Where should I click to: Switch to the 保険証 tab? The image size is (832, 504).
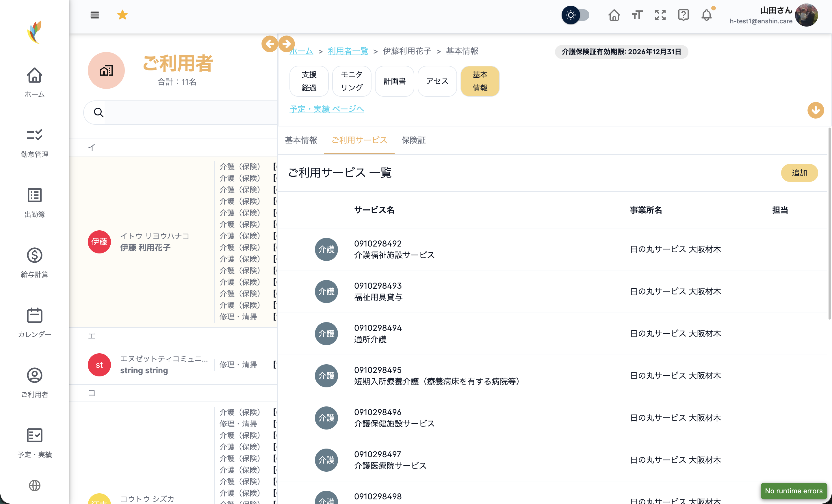coord(413,140)
